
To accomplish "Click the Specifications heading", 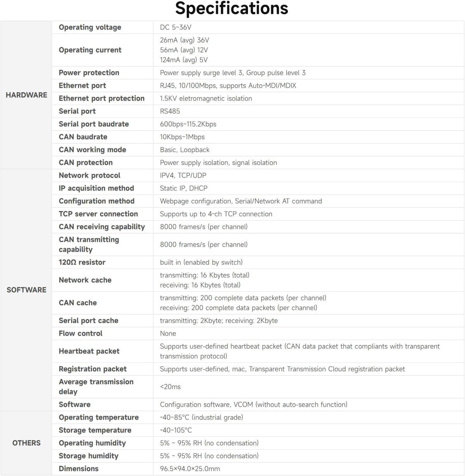I will tap(232, 9).
